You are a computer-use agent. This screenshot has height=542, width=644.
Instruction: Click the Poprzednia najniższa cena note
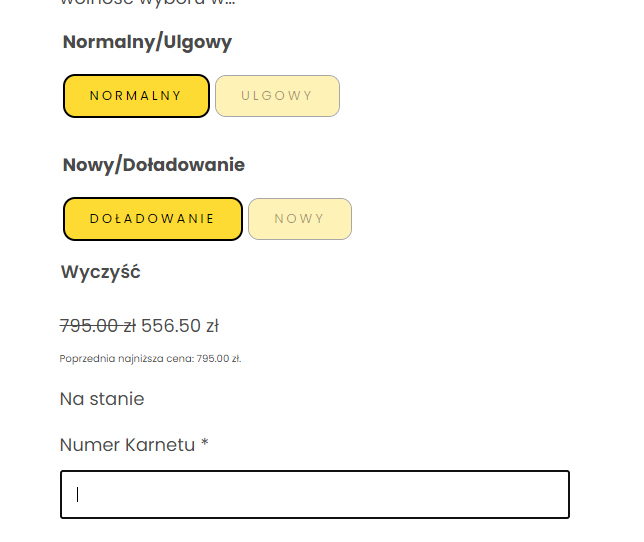tap(150, 359)
